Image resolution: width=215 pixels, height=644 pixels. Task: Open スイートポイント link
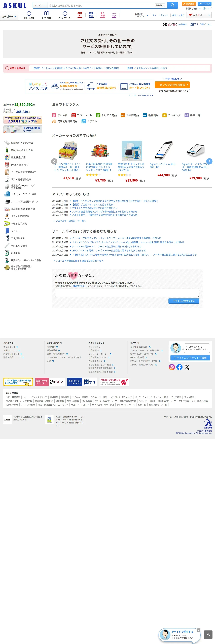coord(160,15)
